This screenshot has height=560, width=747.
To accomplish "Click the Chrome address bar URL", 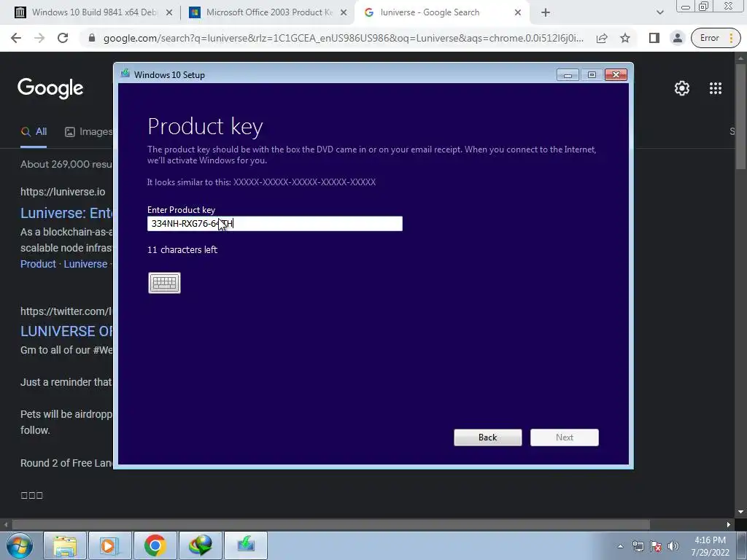I will click(343, 38).
